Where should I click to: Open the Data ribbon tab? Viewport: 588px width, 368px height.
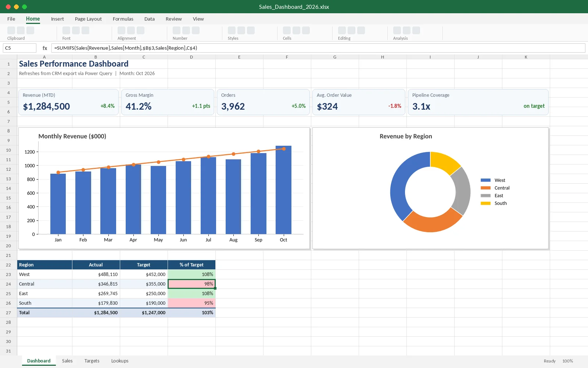150,19
